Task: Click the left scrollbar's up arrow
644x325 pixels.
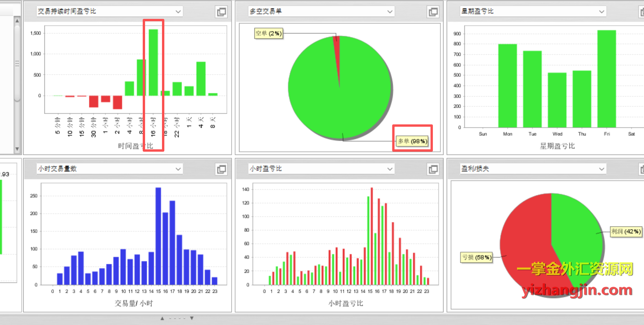Action: pyautogui.click(x=17, y=20)
